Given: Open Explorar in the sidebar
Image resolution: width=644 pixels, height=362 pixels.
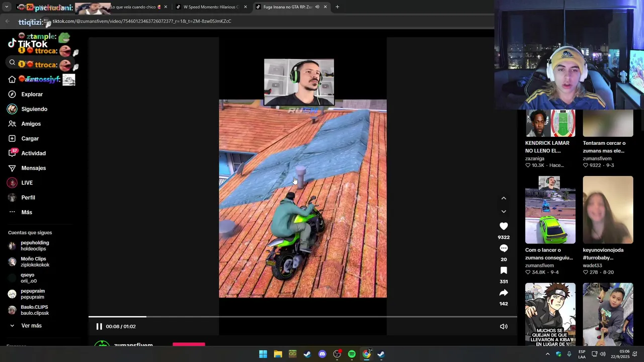Looking at the screenshot, I should (32, 95).
